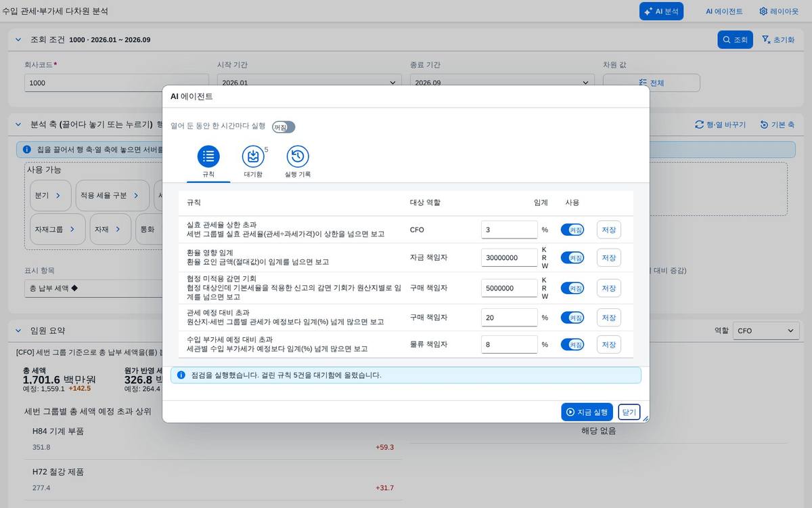Click the 지금 실행 run button
This screenshot has height=508, width=812.
[x=587, y=412]
